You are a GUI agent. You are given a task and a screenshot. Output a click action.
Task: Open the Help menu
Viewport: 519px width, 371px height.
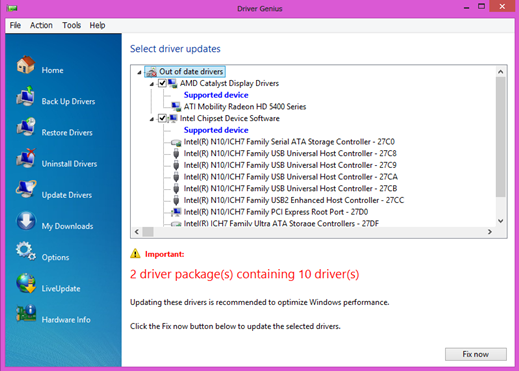(97, 25)
